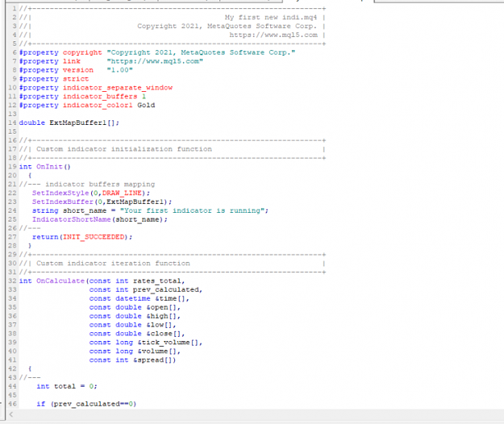
Task: Click '&volume[]' parameter on line 40
Action: point(157,351)
